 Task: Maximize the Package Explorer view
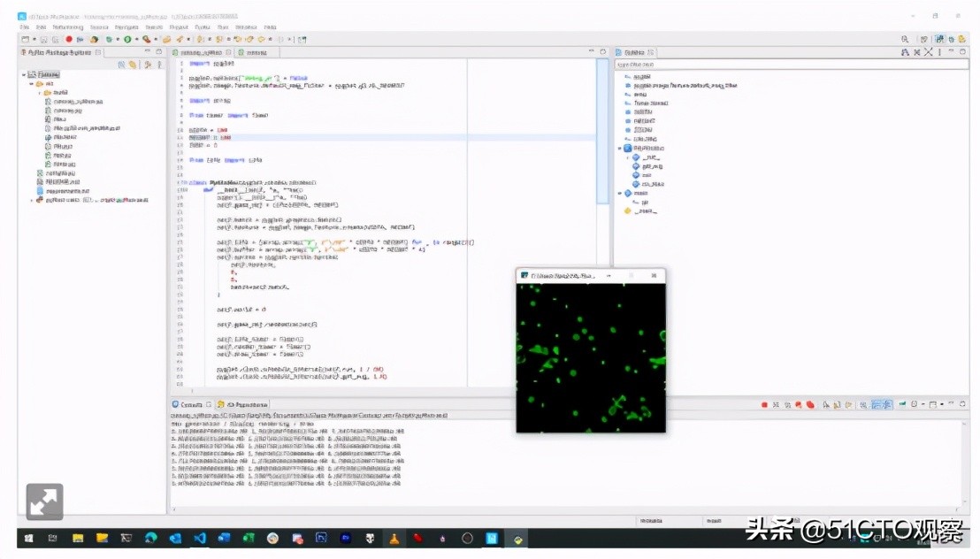coord(158,52)
